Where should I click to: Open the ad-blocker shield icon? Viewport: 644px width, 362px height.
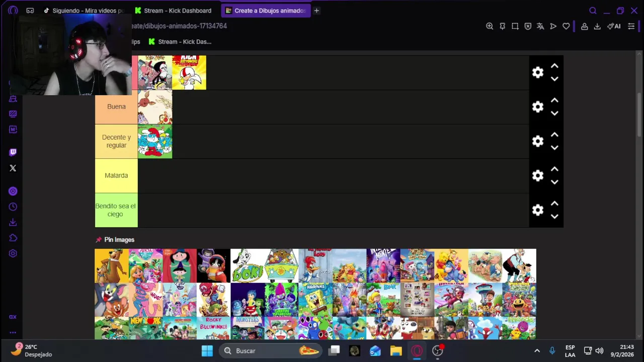[528, 26]
